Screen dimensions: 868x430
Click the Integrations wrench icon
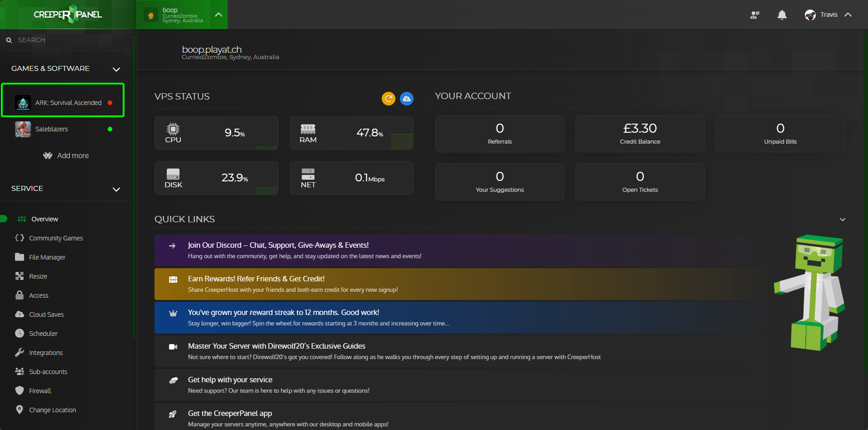pos(20,352)
